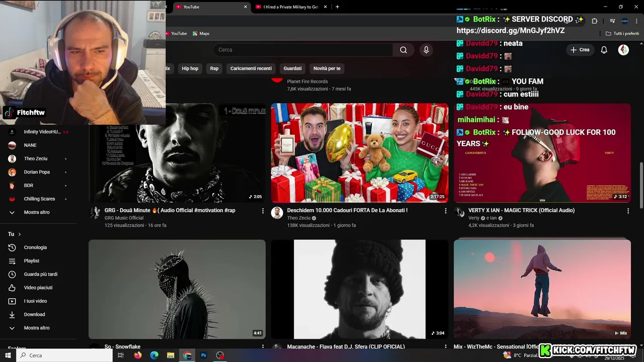Open options menu for VERTY X IAN video
This screenshot has width=644, height=362.
point(628,211)
